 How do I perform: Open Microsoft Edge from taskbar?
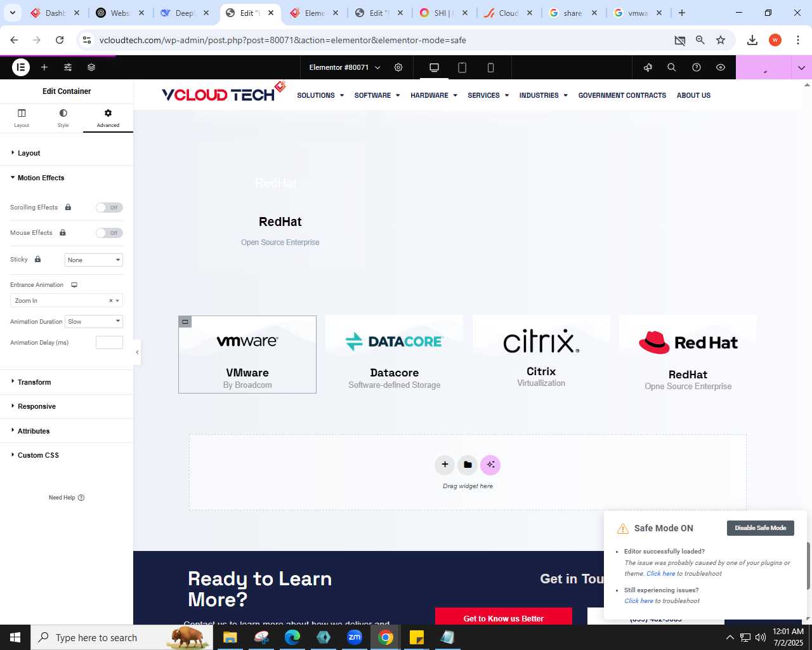coord(292,637)
